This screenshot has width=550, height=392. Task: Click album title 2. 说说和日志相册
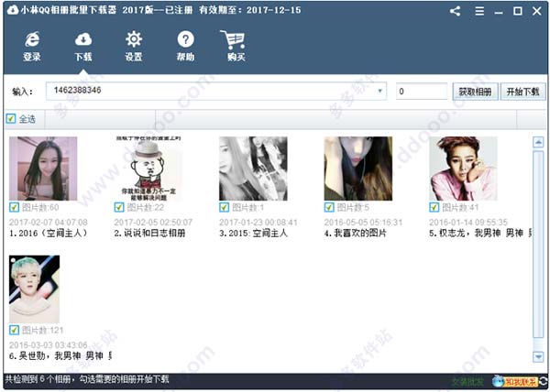tap(149, 233)
